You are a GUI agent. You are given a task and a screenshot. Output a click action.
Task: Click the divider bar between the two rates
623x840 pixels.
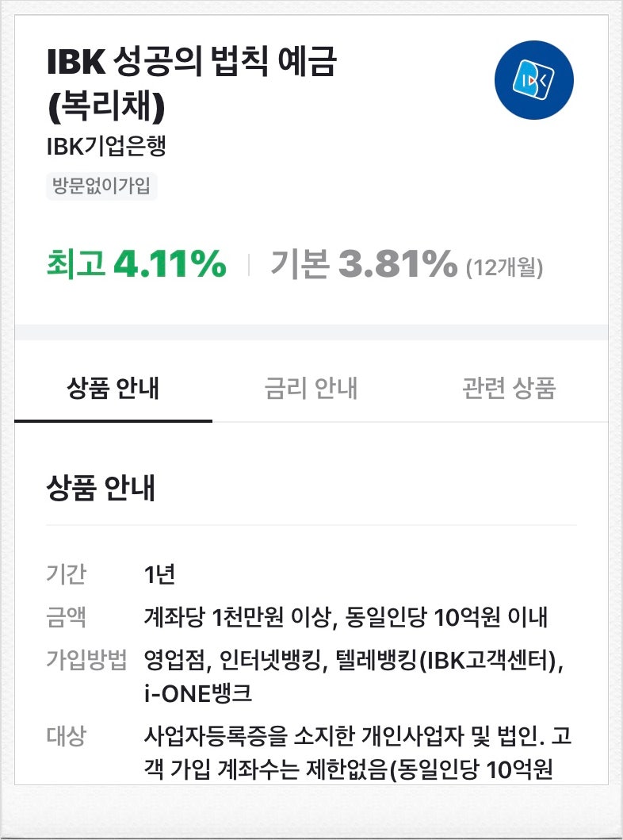[x=247, y=266]
